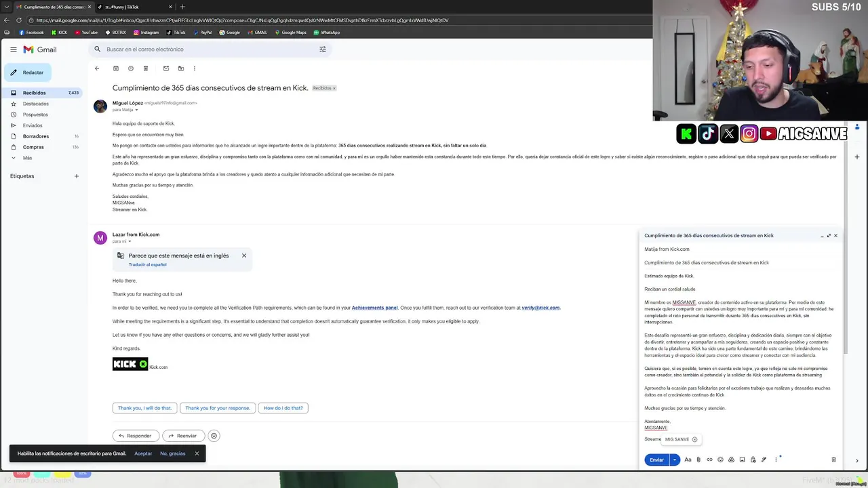
Task: Open the WhatsApp bookmark
Action: click(326, 33)
